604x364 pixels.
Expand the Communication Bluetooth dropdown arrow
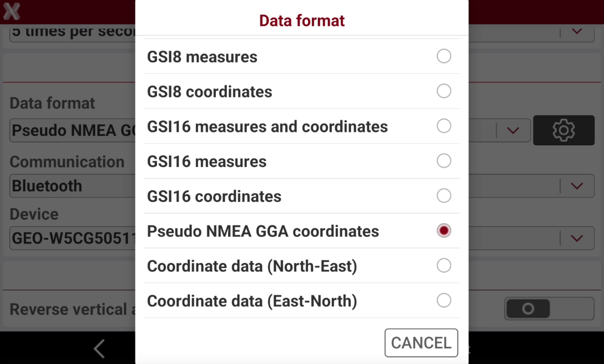coord(577,186)
